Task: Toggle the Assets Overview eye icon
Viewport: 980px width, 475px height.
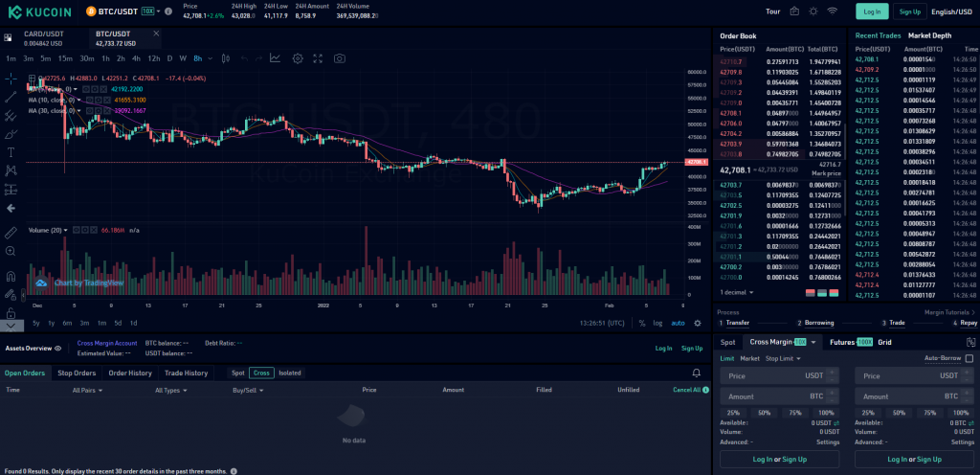Action: point(57,349)
